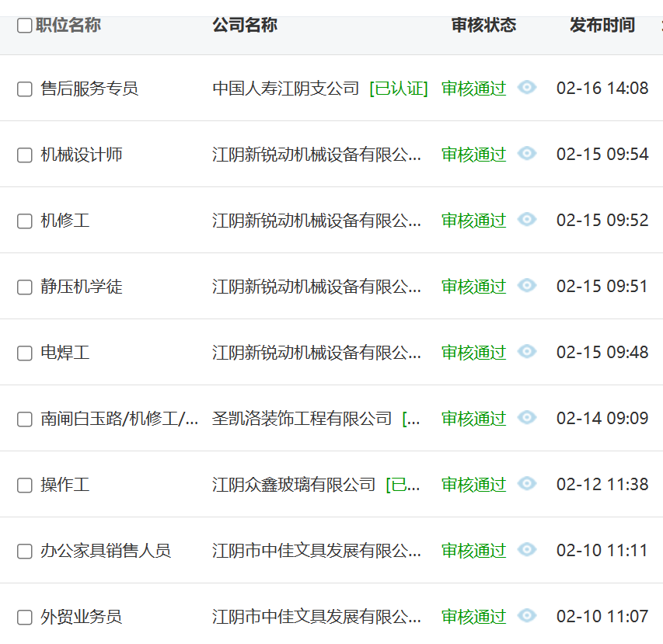View eye icon for 售后服务专员 posting
Screen dimensions: 663x644
click(527, 88)
